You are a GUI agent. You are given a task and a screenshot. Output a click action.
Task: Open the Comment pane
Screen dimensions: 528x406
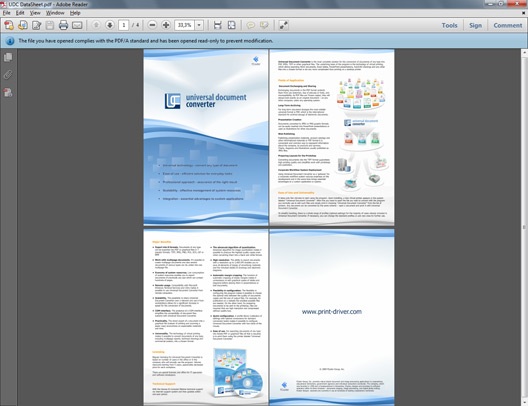click(507, 25)
